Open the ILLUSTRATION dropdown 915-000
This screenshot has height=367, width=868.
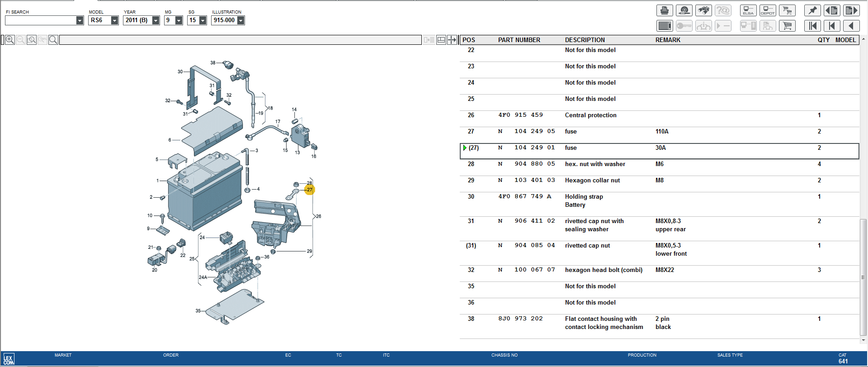[241, 20]
